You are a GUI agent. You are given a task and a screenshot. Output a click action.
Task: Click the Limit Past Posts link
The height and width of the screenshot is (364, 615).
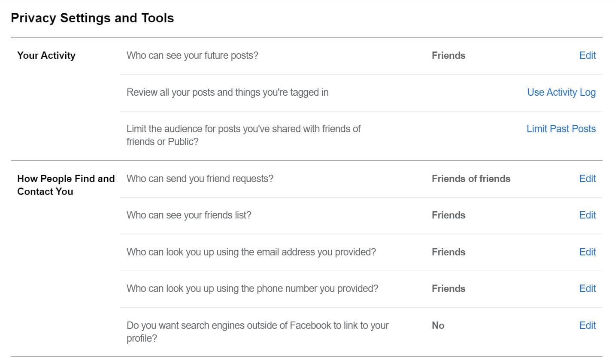561,129
